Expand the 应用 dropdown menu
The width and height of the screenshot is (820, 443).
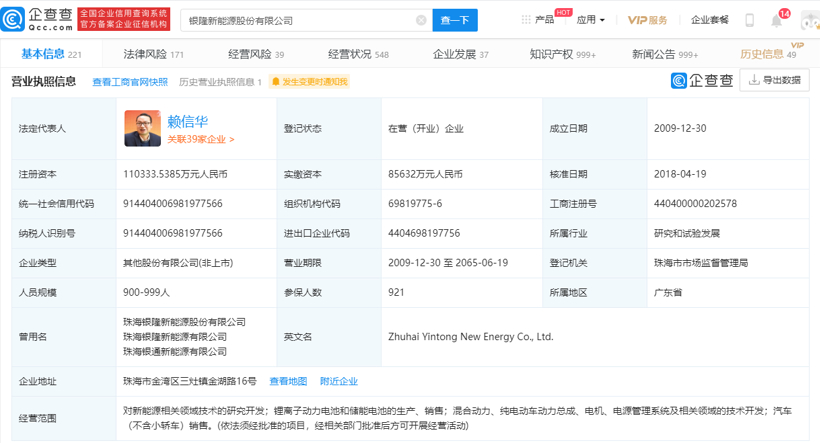click(x=590, y=20)
